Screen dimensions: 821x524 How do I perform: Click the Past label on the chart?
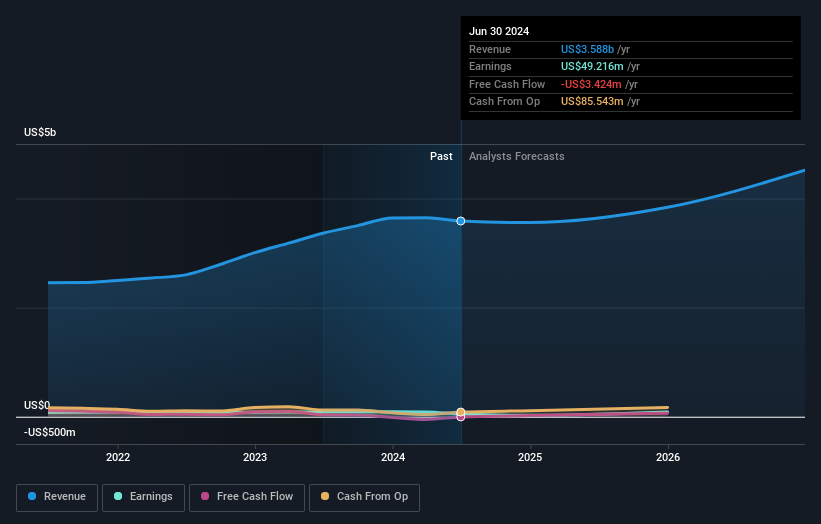coord(441,157)
